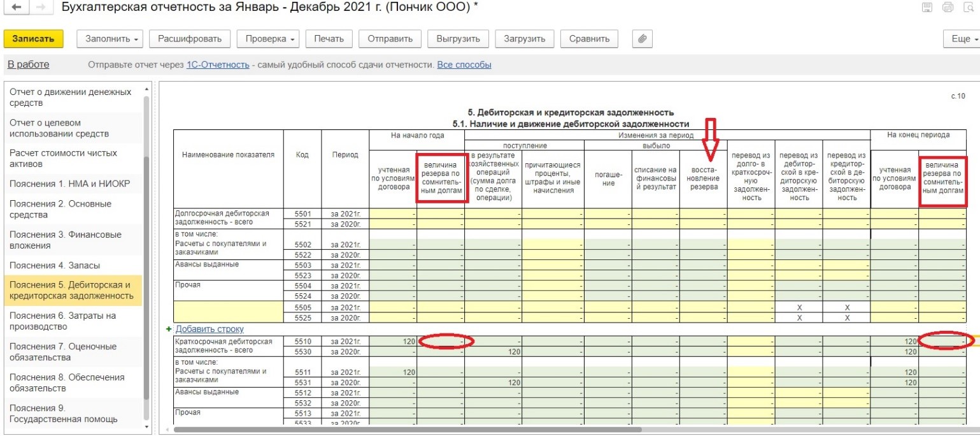Screen dimensions: 980x436
Task: Switch to Пояснения 1. НМА и НИОКР
Action: (73, 184)
